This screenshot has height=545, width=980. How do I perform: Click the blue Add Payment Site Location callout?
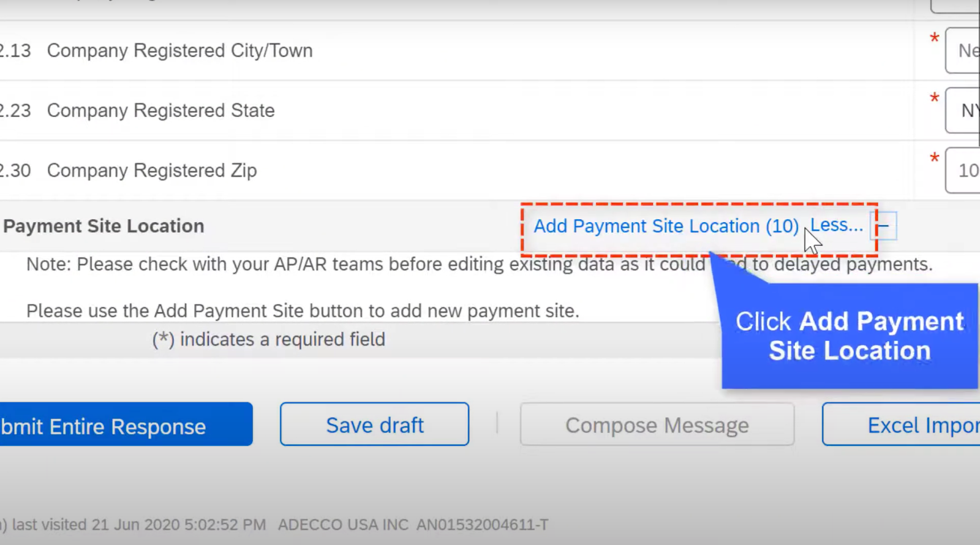pyautogui.click(x=850, y=336)
